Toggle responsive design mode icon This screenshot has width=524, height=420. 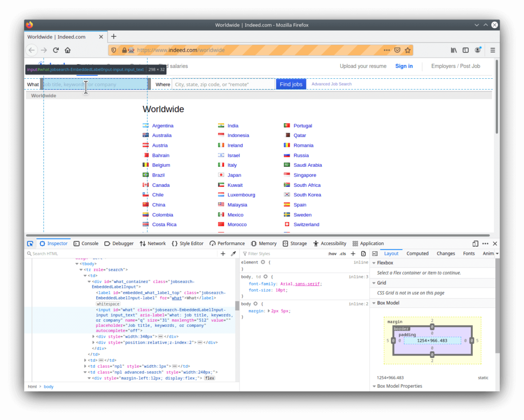[475, 244]
